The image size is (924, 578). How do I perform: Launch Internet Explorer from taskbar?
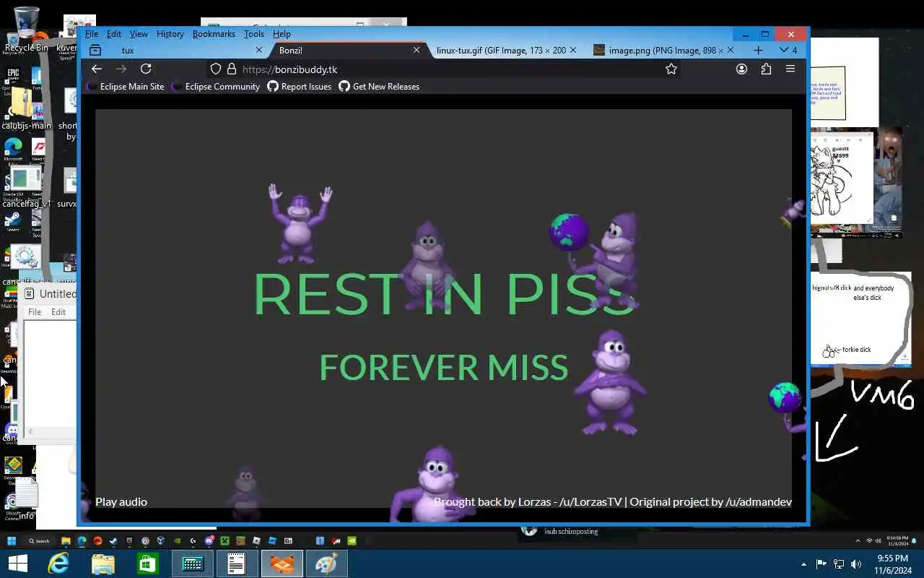[58, 564]
